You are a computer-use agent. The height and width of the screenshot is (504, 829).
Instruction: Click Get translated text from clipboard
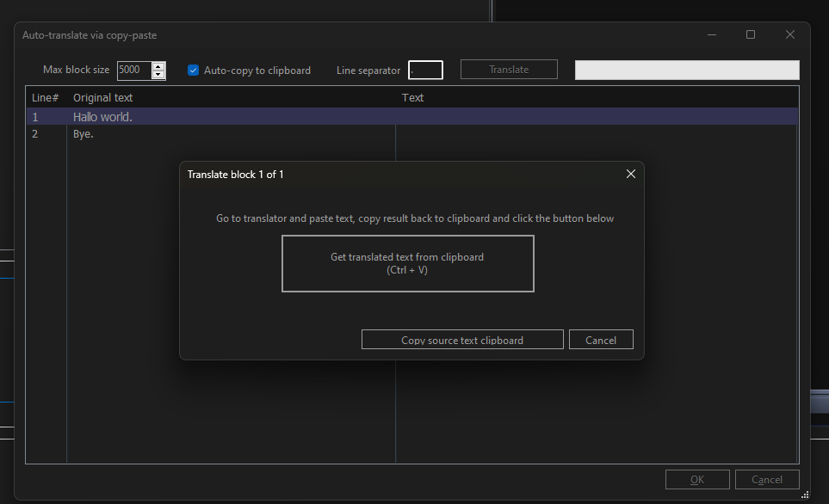pos(407,263)
